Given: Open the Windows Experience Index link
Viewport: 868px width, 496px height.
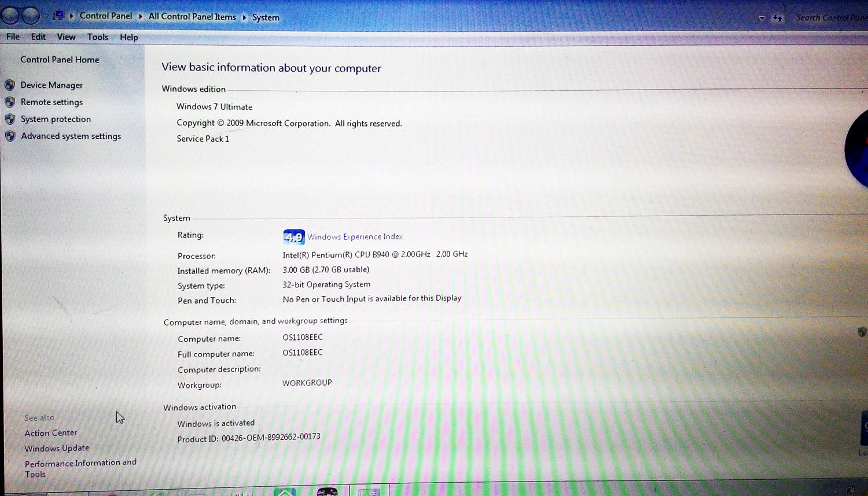Looking at the screenshot, I should pyautogui.click(x=355, y=236).
